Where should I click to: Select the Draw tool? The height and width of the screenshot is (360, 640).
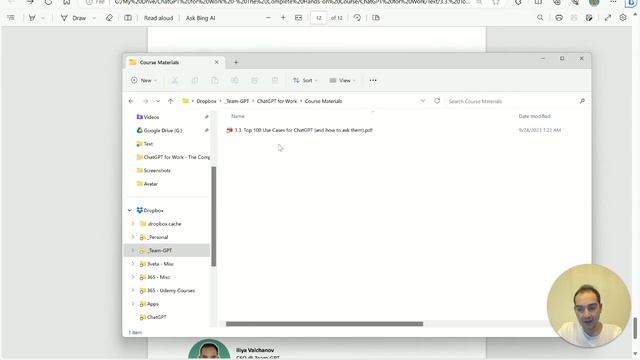coord(74,18)
